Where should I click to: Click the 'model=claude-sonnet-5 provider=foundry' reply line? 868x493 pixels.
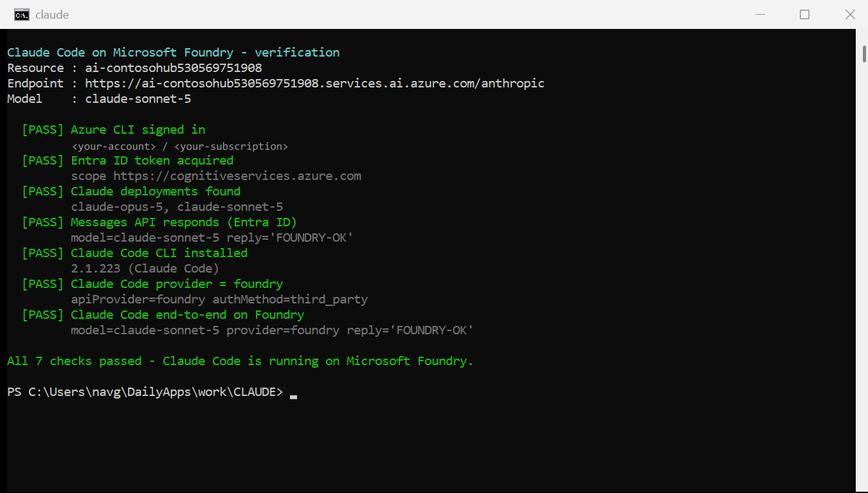click(x=272, y=330)
